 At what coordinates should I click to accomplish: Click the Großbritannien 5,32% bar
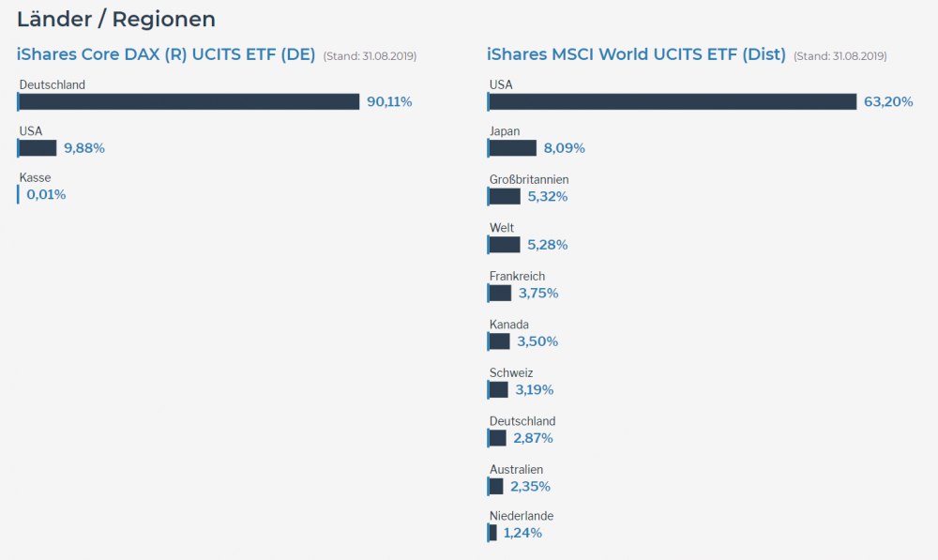point(505,196)
